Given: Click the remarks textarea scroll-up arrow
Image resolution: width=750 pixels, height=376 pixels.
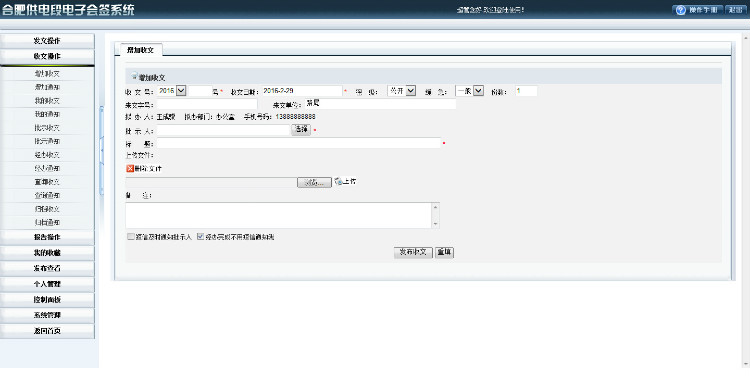Looking at the screenshot, I should tap(435, 207).
